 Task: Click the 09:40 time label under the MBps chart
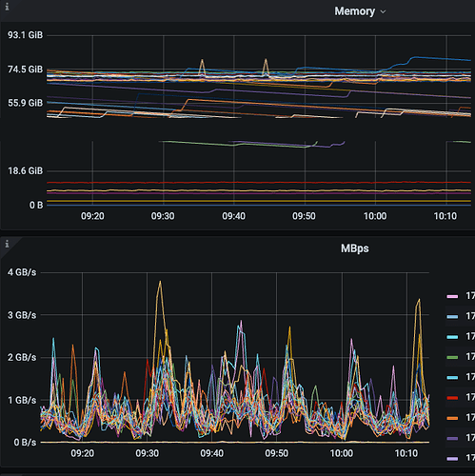(211, 453)
